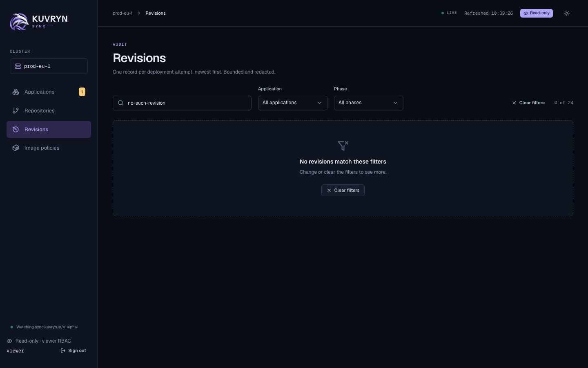Click the search field containing no-such-revision
This screenshot has height=368, width=588.
tap(182, 103)
